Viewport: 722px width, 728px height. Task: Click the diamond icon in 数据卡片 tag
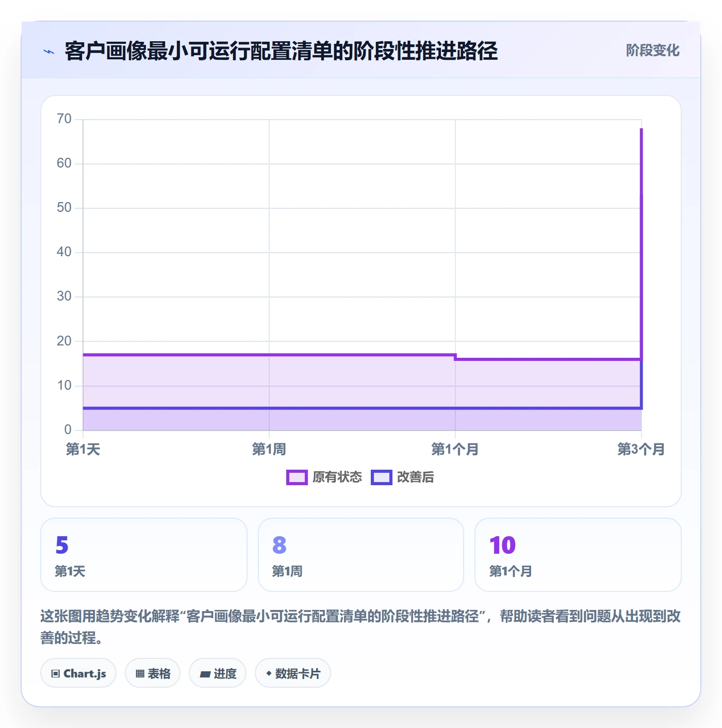pos(269,673)
